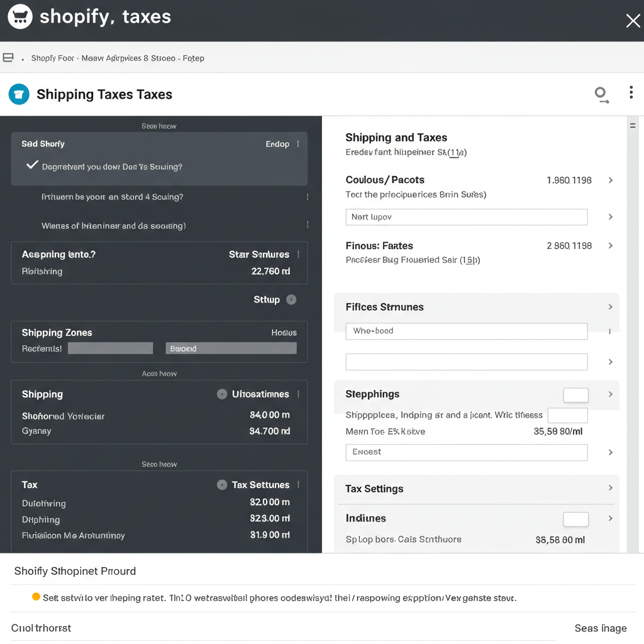Open the Endop link
This screenshot has width=644, height=644.
pos(277,144)
